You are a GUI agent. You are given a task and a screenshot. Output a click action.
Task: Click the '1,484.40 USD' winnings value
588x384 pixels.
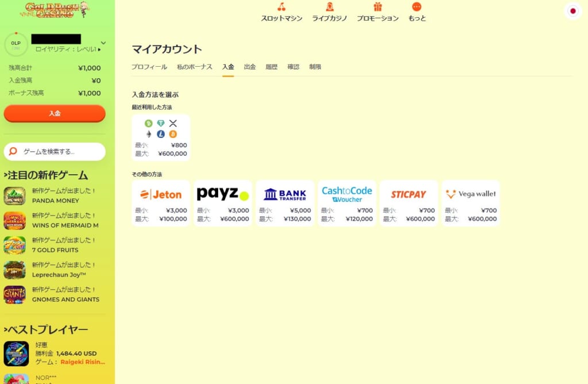point(76,354)
